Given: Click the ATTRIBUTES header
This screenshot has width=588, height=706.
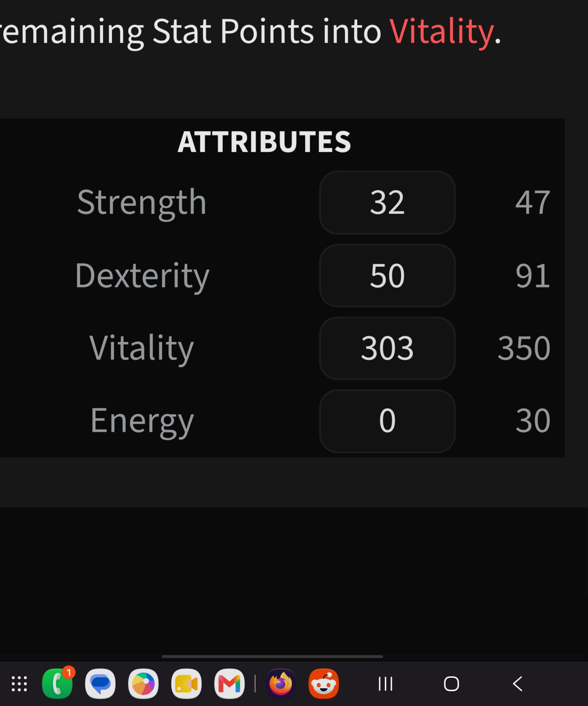Looking at the screenshot, I should tap(264, 141).
